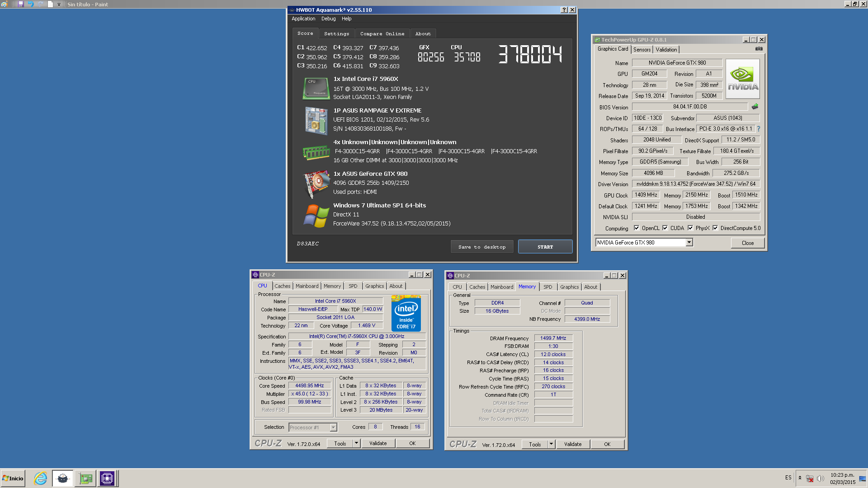
Task: Switch to the Sensors tab in GPU-Z
Action: pos(642,50)
